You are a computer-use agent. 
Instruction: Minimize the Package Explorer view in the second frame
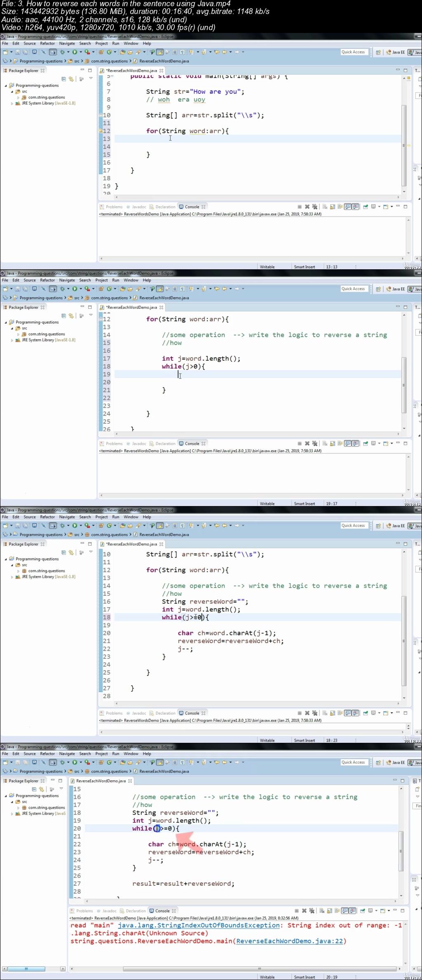[x=82, y=307]
